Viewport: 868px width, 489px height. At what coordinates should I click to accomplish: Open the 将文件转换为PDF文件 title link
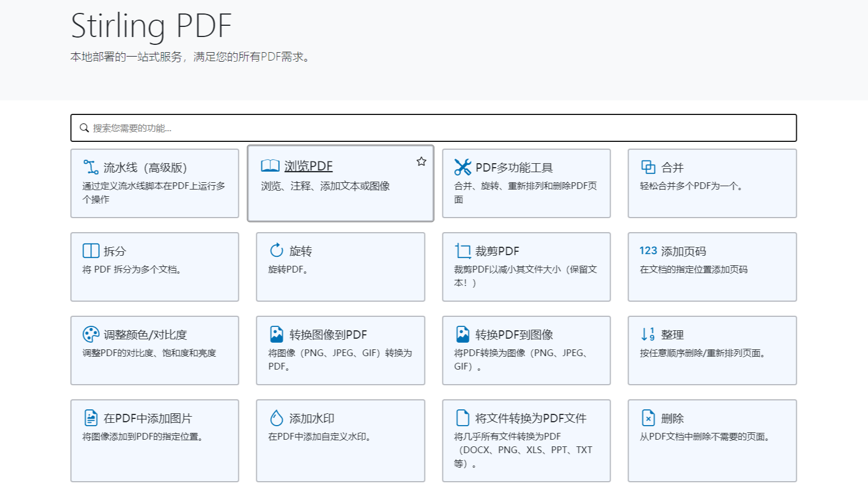(x=531, y=418)
